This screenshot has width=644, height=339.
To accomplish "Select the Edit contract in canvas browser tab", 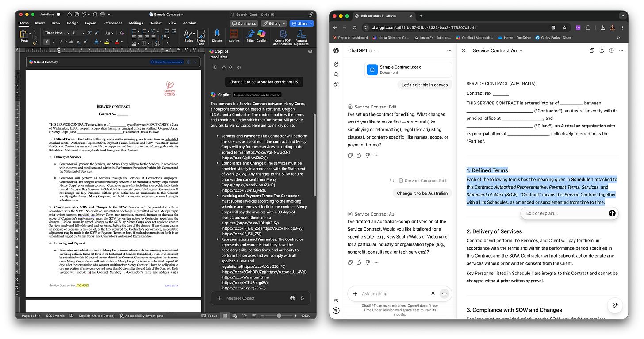I will tap(384, 15).
